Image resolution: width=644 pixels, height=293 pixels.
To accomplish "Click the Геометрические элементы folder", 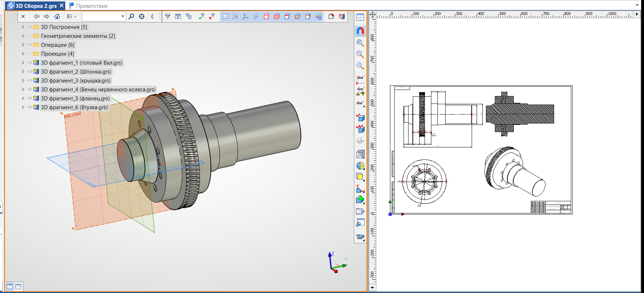I will (x=77, y=36).
